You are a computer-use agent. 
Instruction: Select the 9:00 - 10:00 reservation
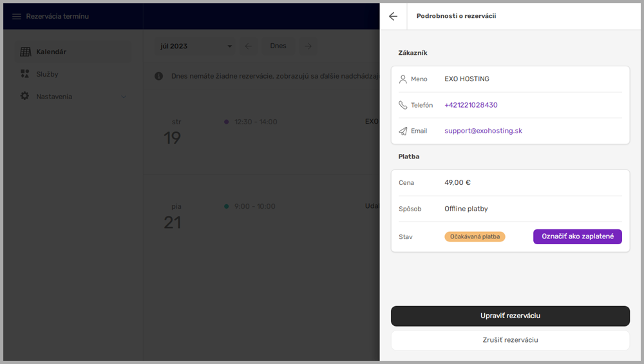coord(254,207)
